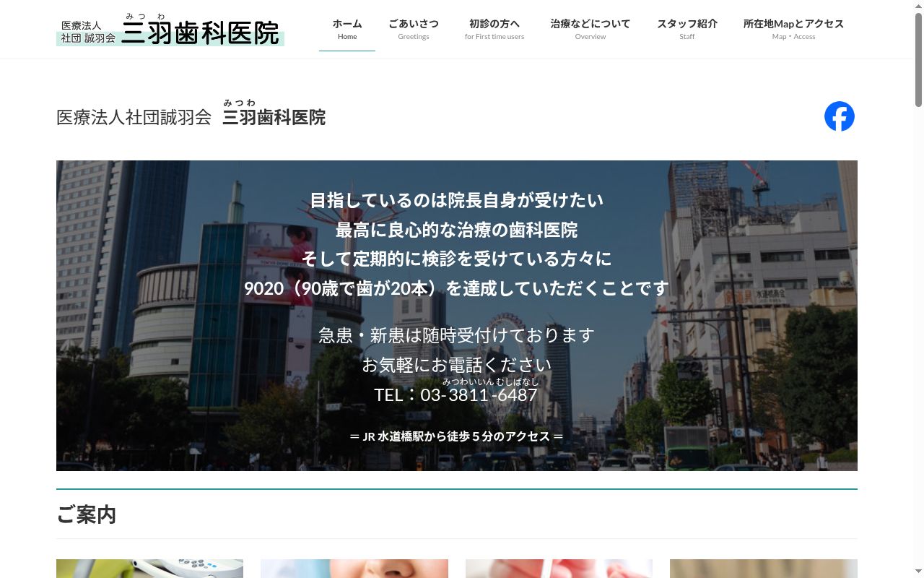Click the 急患・新患は随時受付けております line
This screenshot has width=924, height=578.
click(x=456, y=335)
